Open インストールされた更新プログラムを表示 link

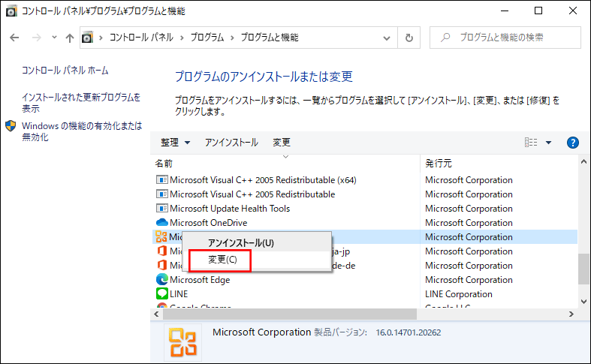[81, 103]
